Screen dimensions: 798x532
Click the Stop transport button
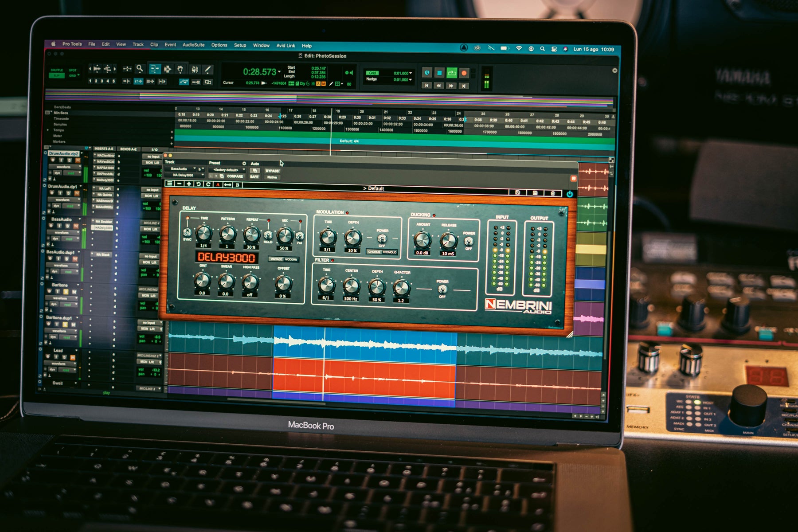pos(439,73)
